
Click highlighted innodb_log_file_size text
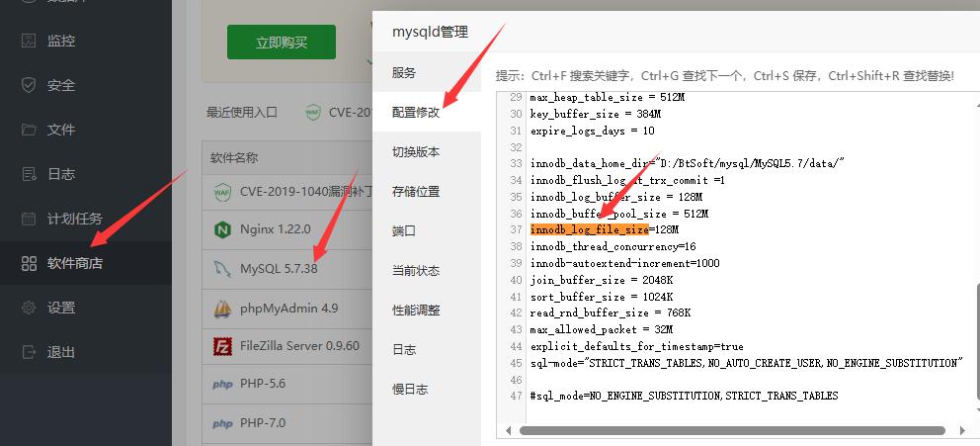590,229
